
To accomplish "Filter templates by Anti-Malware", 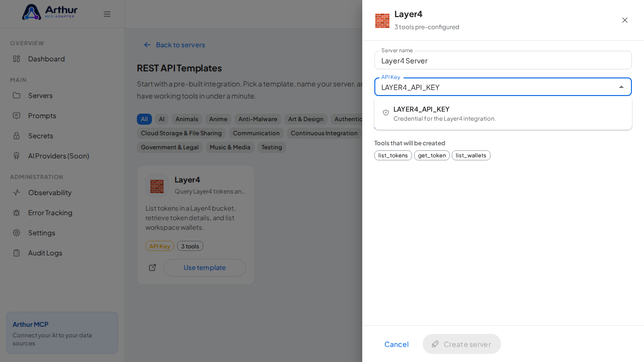I will pyautogui.click(x=258, y=119).
